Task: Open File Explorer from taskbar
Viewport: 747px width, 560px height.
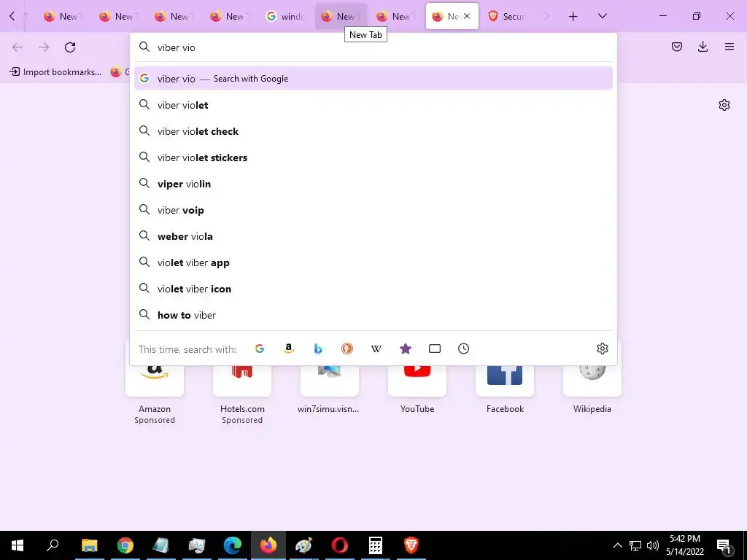Action: pos(89,545)
